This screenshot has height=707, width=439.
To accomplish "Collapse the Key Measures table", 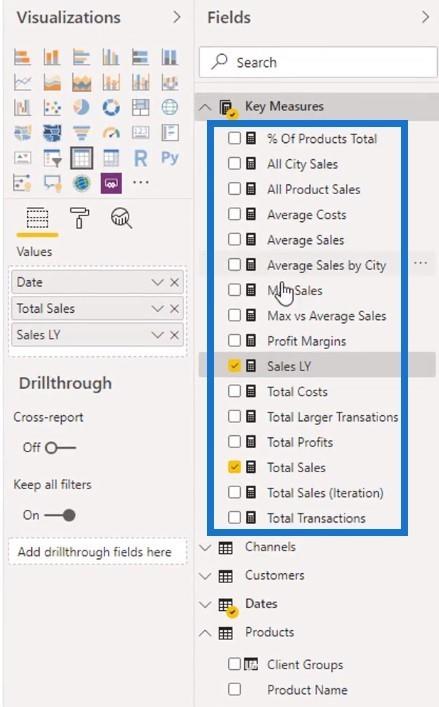I will coord(205,107).
